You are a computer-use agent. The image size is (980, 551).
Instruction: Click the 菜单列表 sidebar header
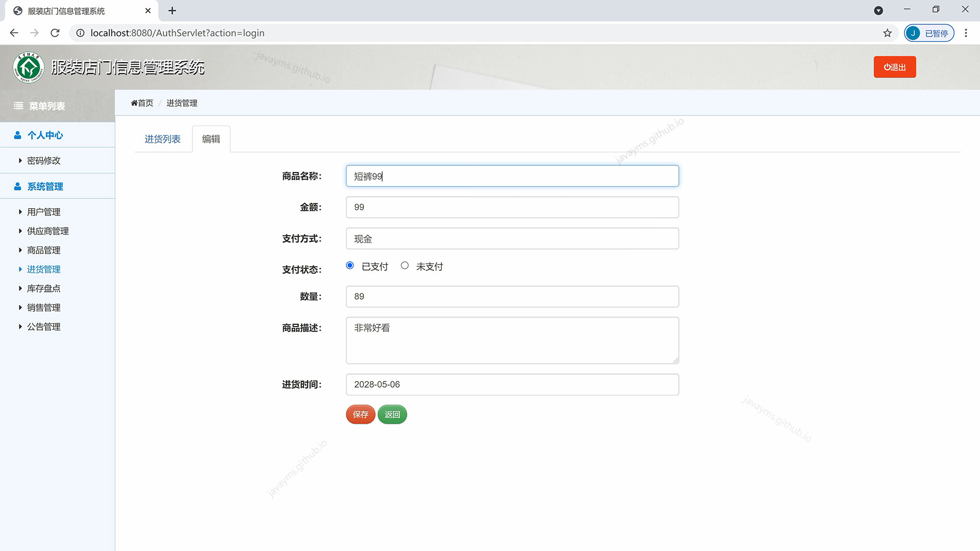click(x=57, y=106)
